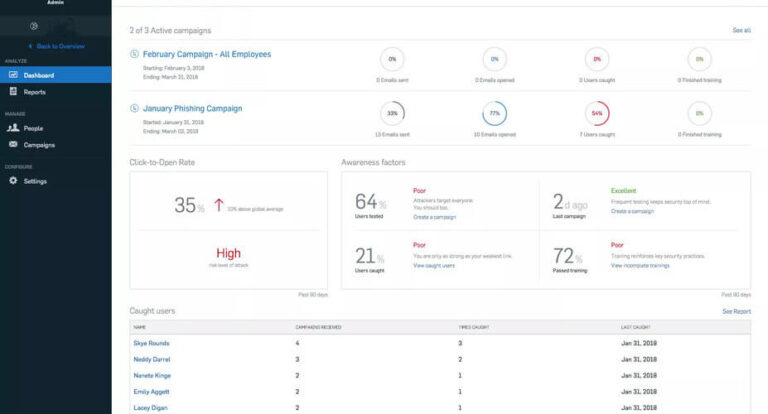Click See all active campaigns

point(741,30)
